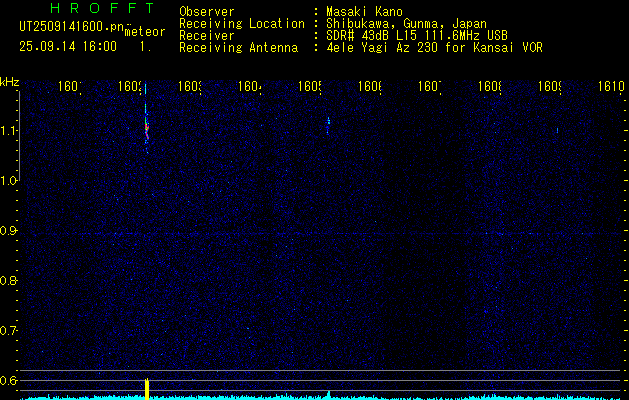
Task: Select the antenna text 4ele Yagi Az 230
Action: coord(383,48)
